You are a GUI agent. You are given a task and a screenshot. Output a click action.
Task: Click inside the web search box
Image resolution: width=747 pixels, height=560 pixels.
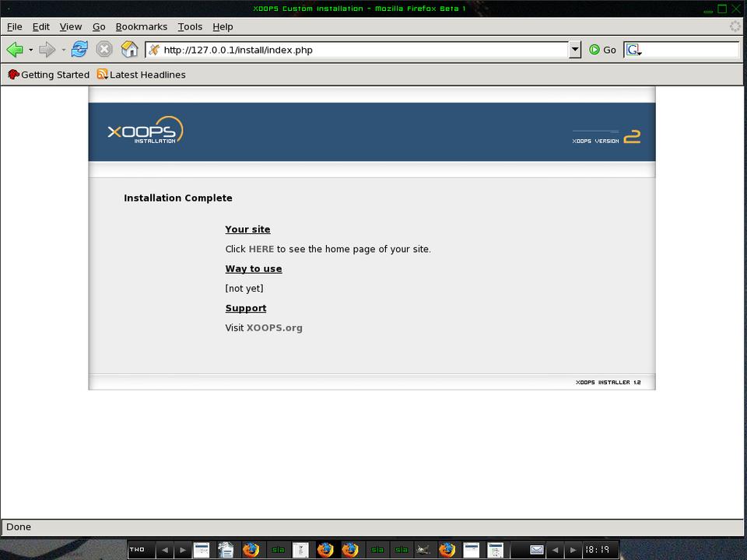691,50
